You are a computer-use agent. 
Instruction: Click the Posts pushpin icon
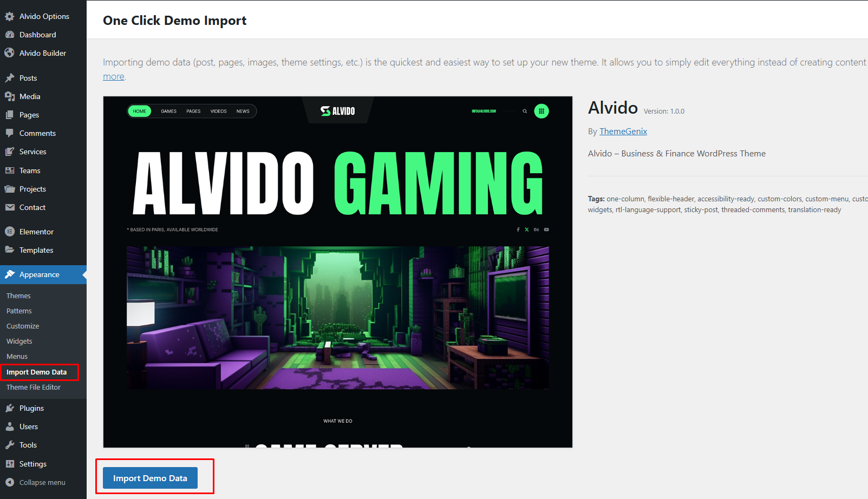point(10,78)
